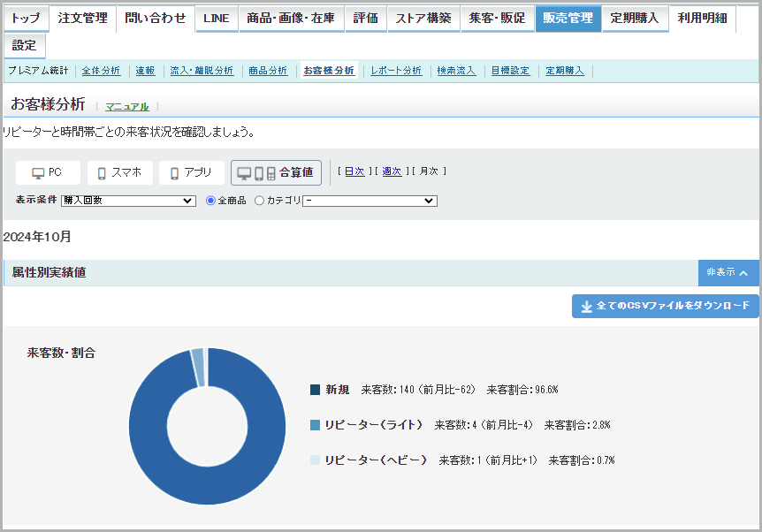Go to the LINE tab
Image resolution: width=762 pixels, height=532 pixels.
(217, 19)
